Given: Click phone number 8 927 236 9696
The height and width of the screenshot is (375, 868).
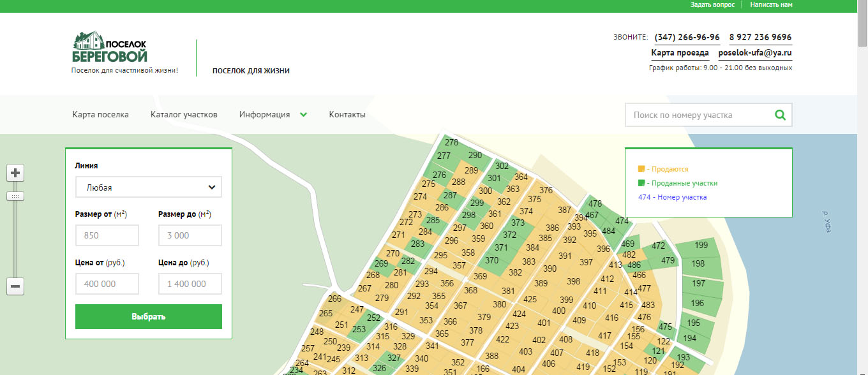Looking at the screenshot, I should pos(760,37).
